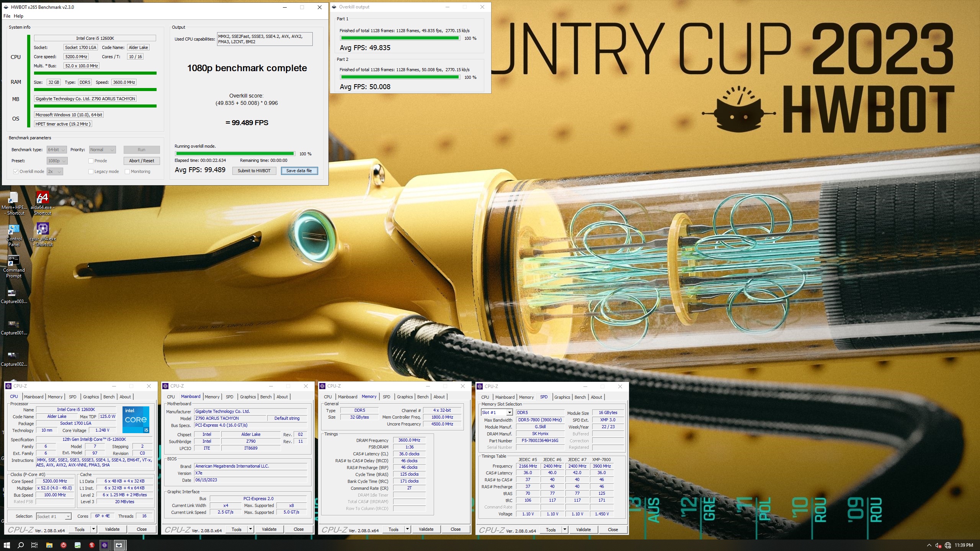Open the Preset 1080p dropdown
This screenshot has width=980, height=551.
(57, 161)
